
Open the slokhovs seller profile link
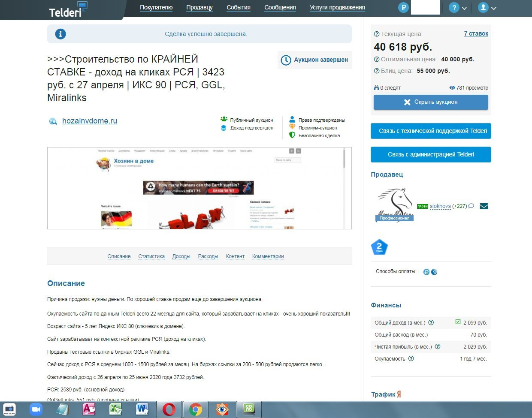pyautogui.click(x=440, y=206)
